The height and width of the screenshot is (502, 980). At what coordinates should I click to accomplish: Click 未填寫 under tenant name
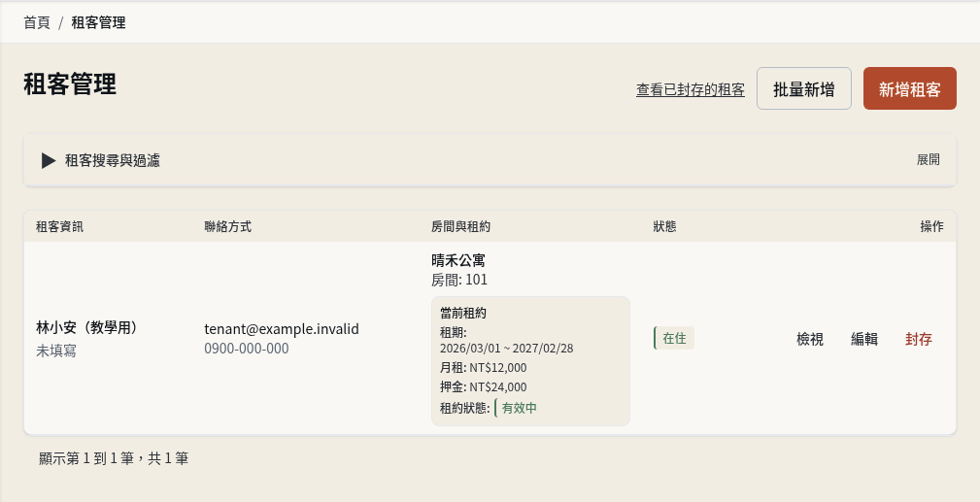click(x=56, y=351)
